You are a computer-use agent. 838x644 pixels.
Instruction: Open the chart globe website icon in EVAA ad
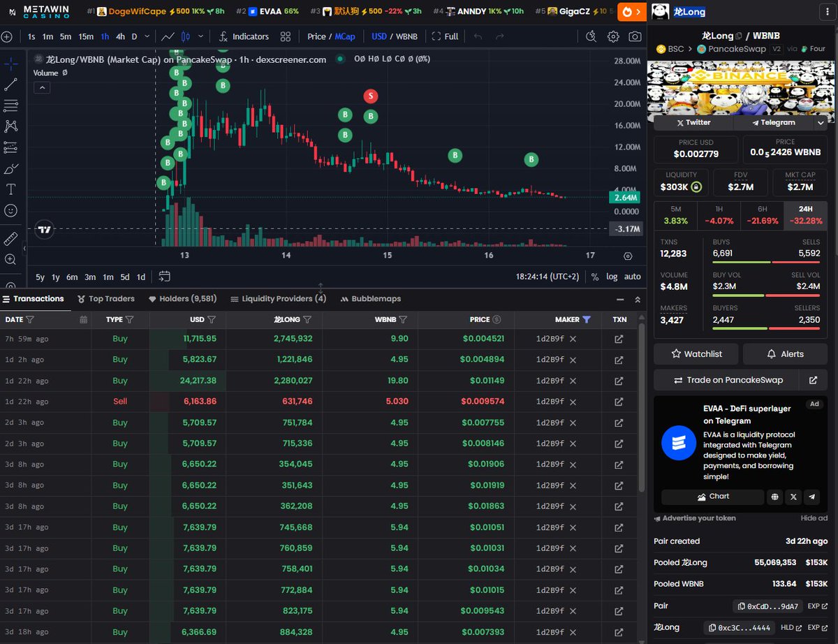pos(774,497)
